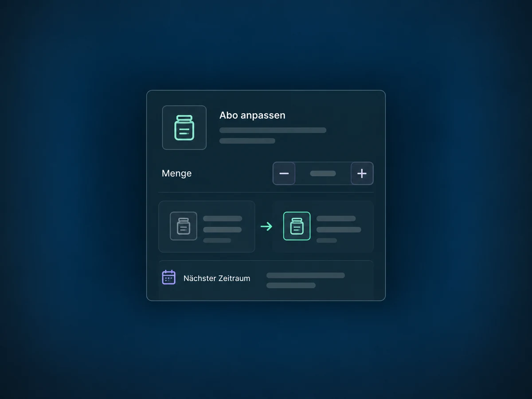Decrease the Menge quantity with the minus button
The image size is (532, 399).
click(284, 173)
